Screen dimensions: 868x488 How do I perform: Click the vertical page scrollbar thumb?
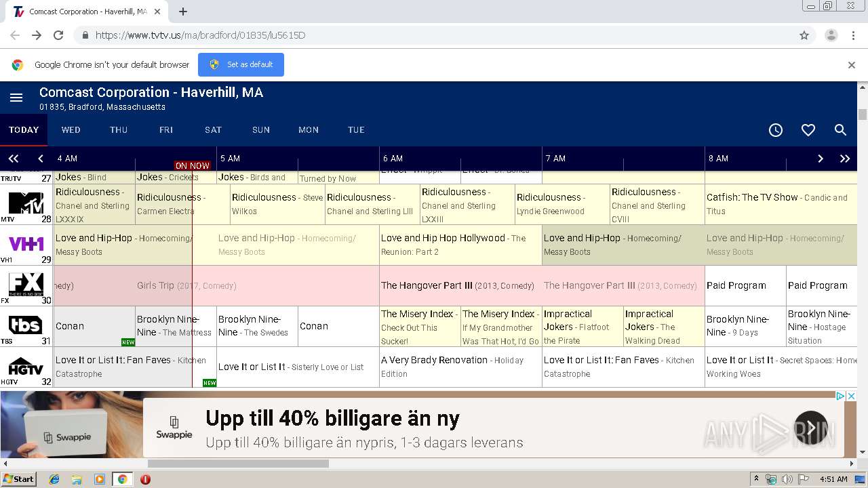863,114
